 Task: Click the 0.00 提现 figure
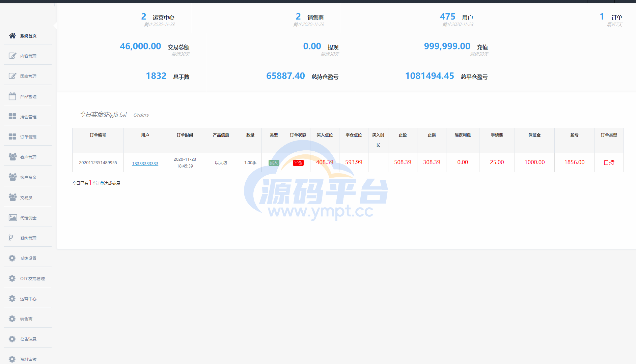tap(312, 46)
